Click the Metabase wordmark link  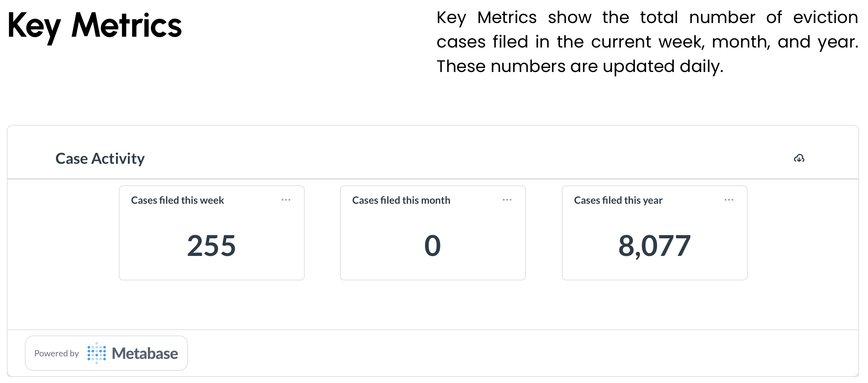point(145,353)
